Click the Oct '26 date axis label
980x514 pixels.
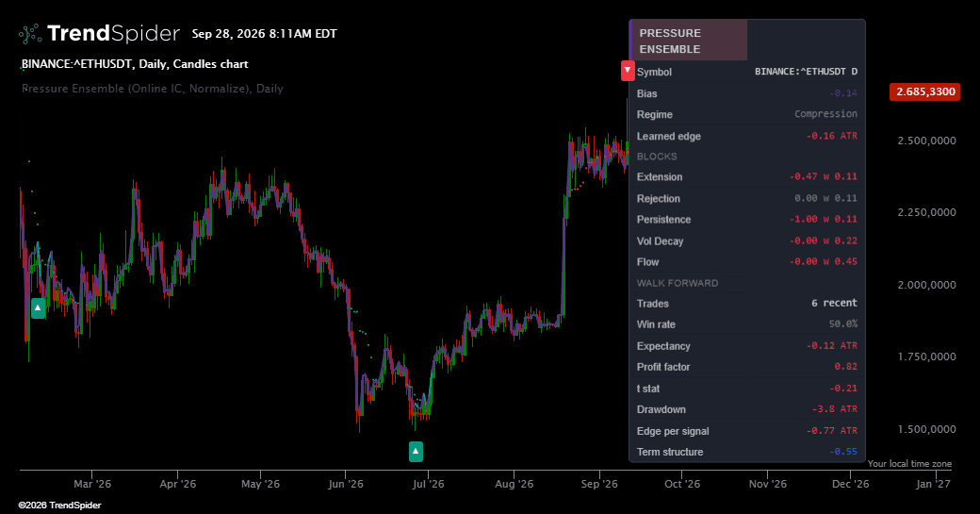pos(682,484)
